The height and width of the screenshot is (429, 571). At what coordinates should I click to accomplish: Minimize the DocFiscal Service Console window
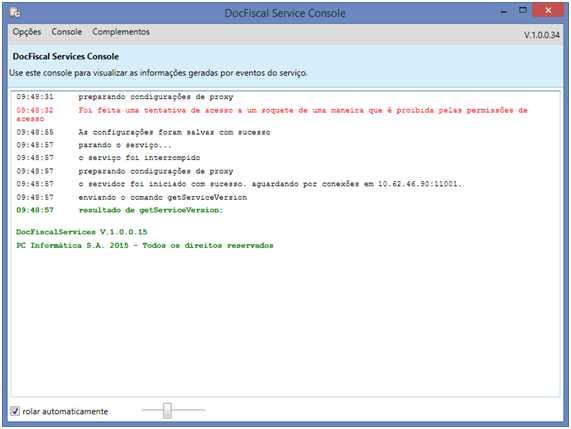(x=504, y=12)
